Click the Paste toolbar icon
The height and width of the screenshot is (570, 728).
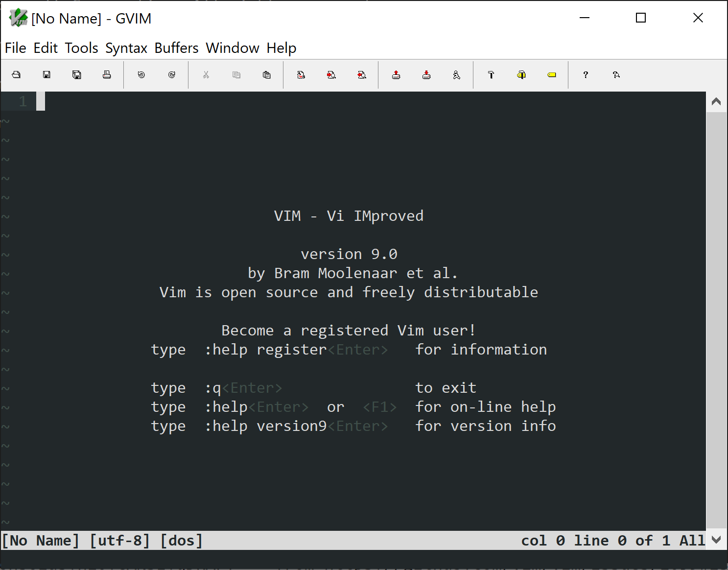[267, 75]
